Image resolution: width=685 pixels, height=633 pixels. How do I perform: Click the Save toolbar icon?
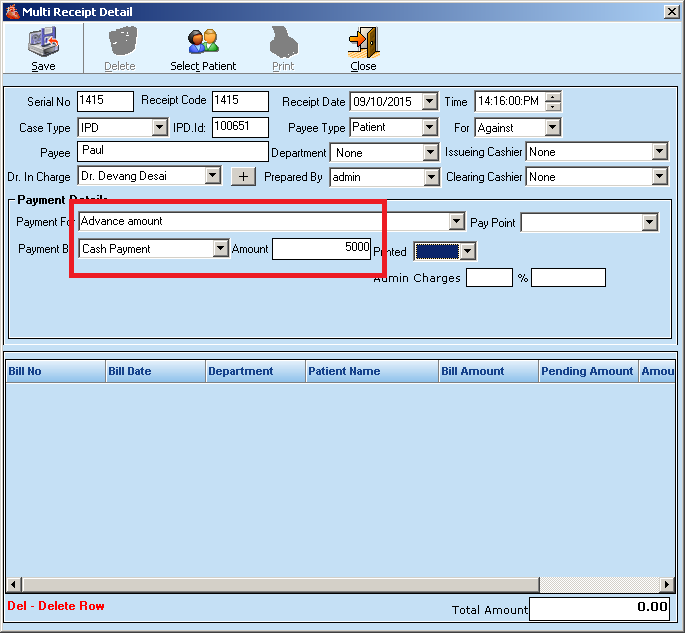tap(43, 43)
